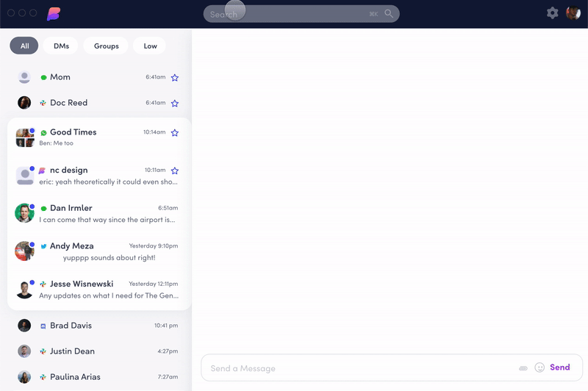Click into the Search field at the top
This screenshot has height=391, width=588.
[x=294, y=14]
